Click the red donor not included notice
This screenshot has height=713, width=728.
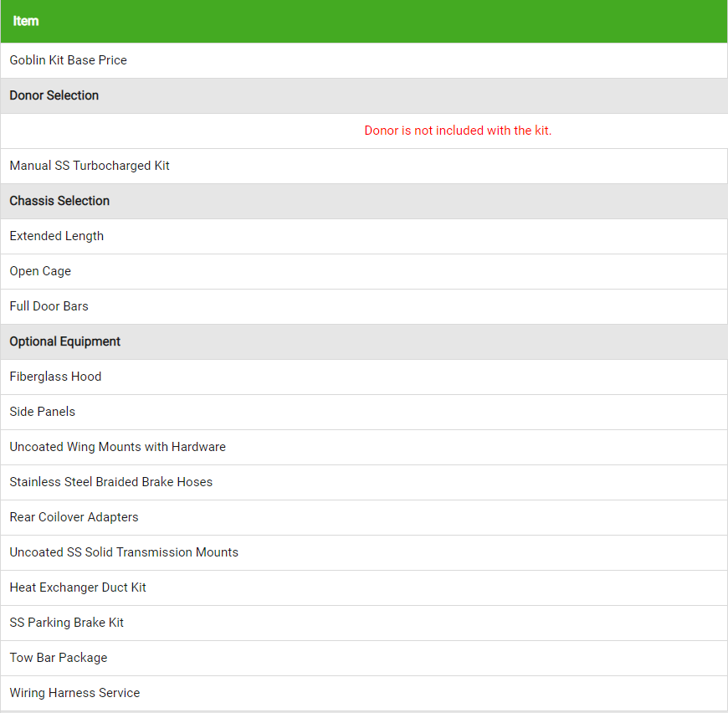click(458, 131)
